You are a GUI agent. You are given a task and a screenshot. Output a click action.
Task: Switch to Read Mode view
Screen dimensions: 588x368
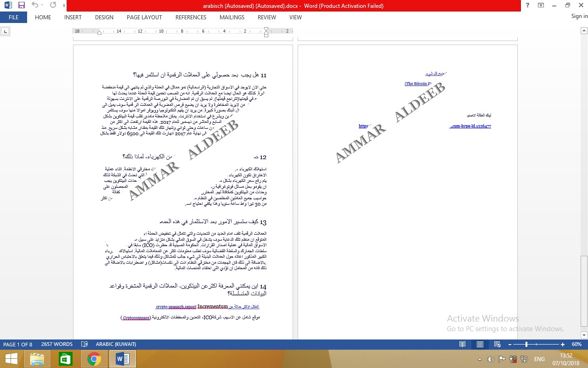(x=463, y=345)
